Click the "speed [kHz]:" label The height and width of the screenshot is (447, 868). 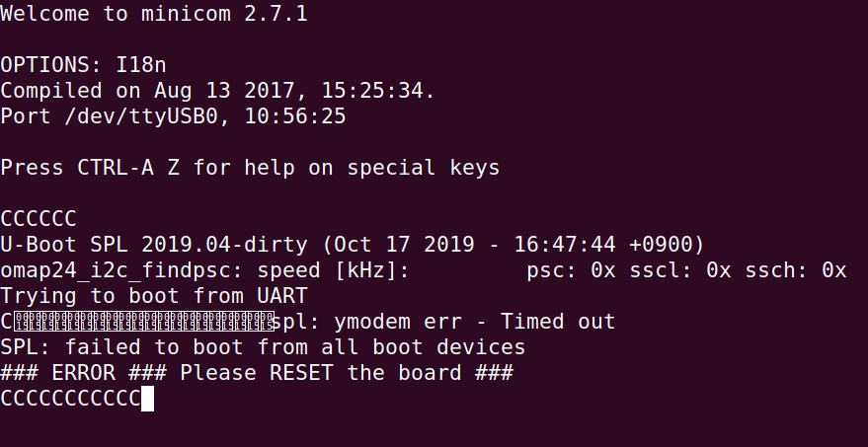(x=333, y=270)
